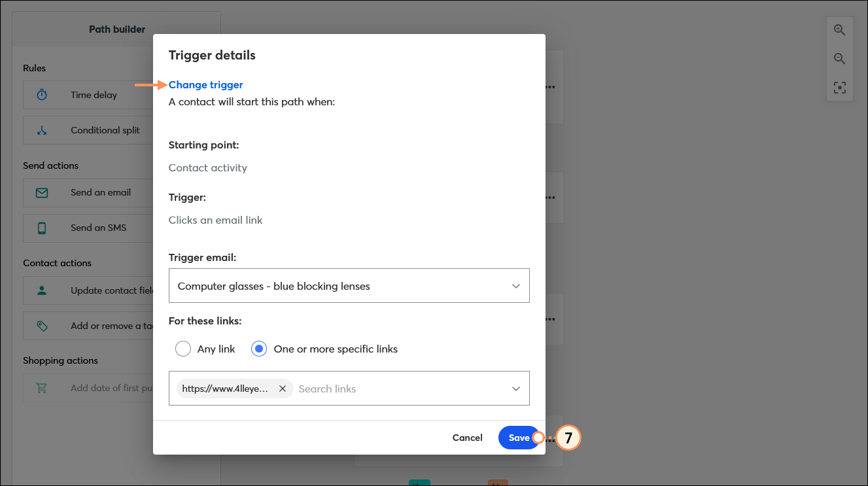868x486 pixels.
Task: Click the fit-to-screen focus icon
Action: [x=839, y=87]
